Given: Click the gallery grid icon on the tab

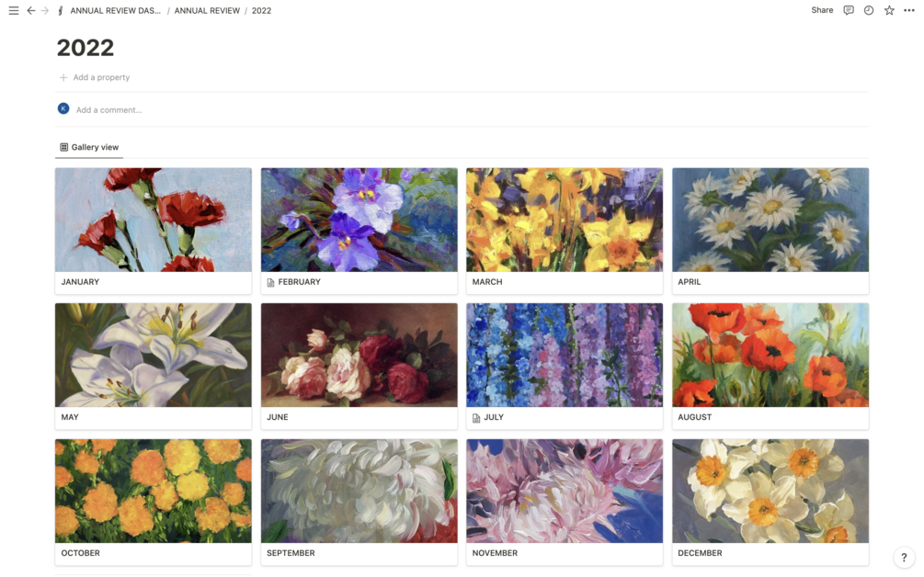Looking at the screenshot, I should pos(64,147).
